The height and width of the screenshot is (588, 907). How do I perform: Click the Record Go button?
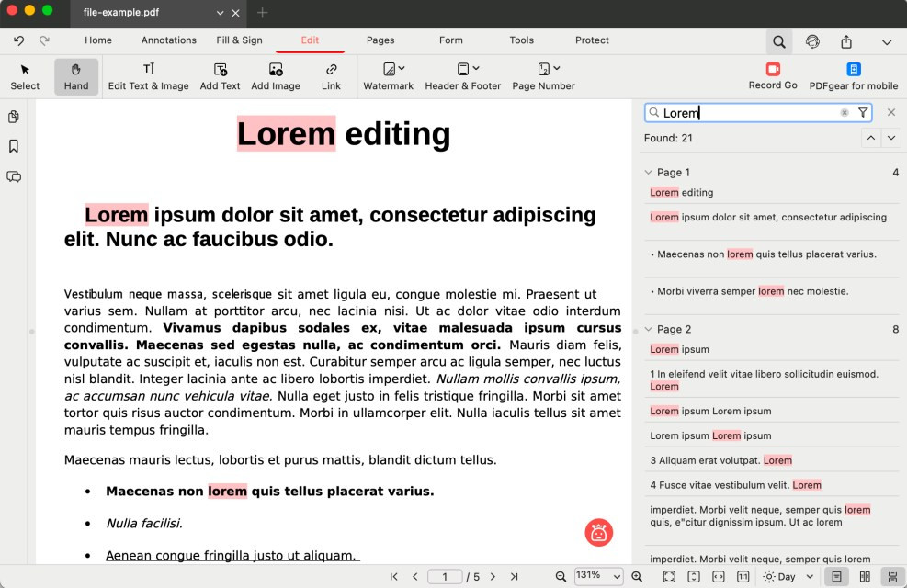click(772, 76)
